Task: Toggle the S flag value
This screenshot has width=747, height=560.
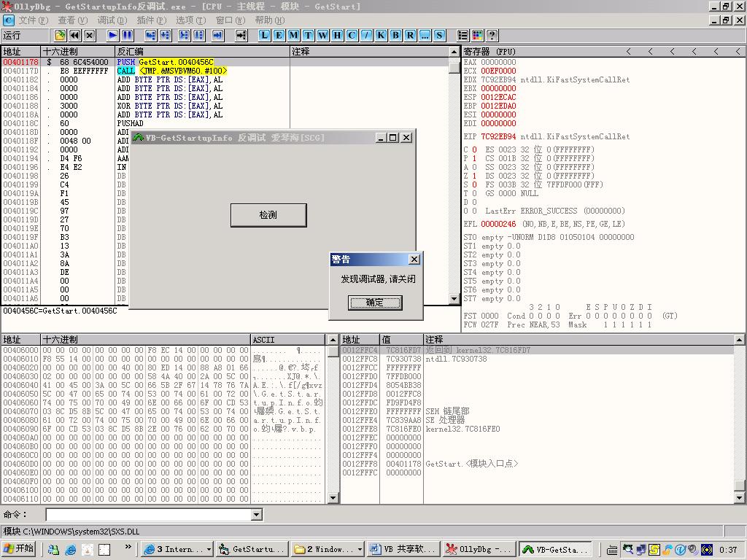Action: [474, 184]
